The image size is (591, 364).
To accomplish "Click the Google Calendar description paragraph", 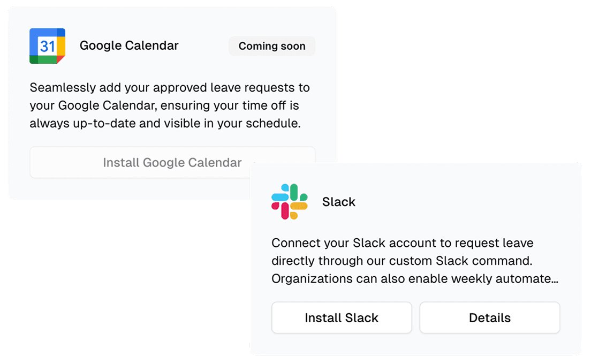I will pyautogui.click(x=170, y=105).
